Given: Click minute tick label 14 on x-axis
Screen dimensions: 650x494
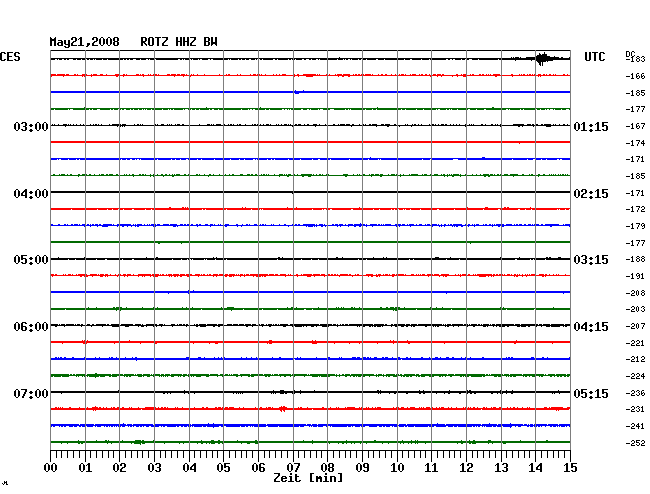Looking at the screenshot, I should click(x=535, y=468).
